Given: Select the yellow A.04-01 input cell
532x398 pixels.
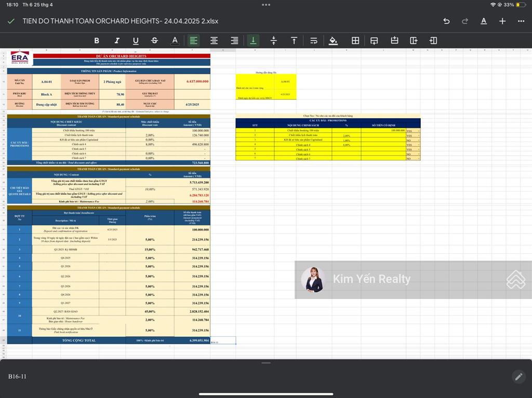Looking at the screenshot, I should 285,81.
